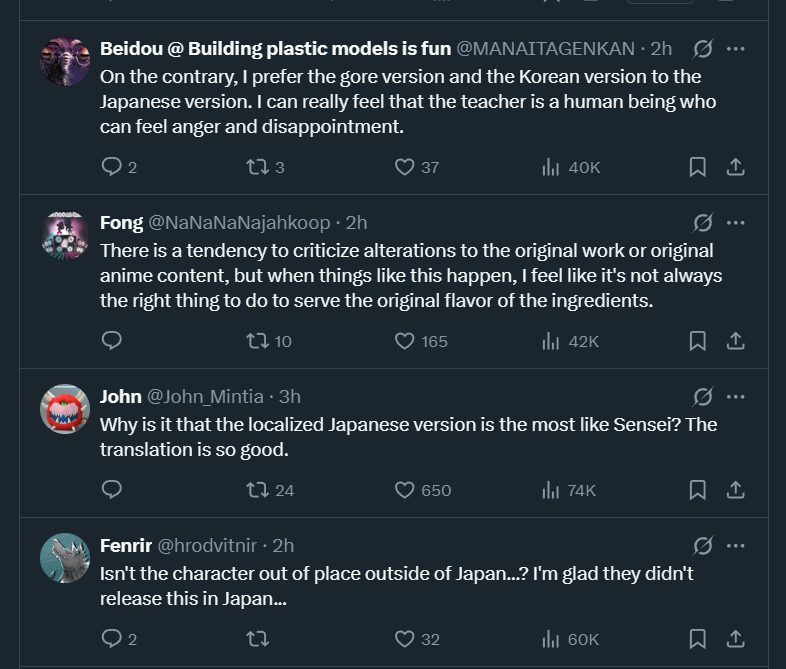
Task: Open Fenrir's wolf avatar
Action: pos(65,558)
